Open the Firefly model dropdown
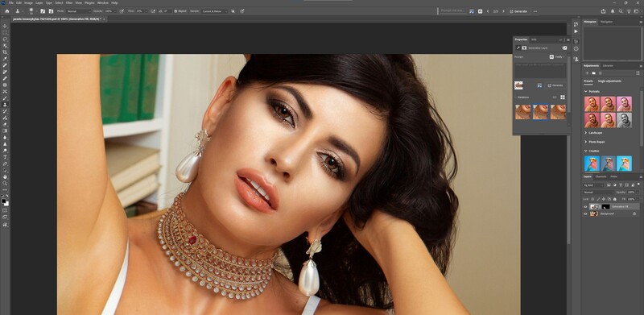Screen dimensions: 644x315 tap(558, 56)
